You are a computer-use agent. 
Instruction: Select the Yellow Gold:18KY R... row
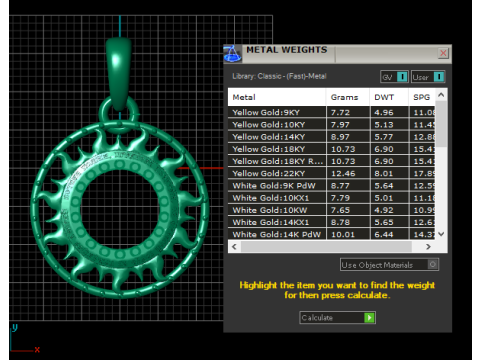pyautogui.click(x=332, y=161)
